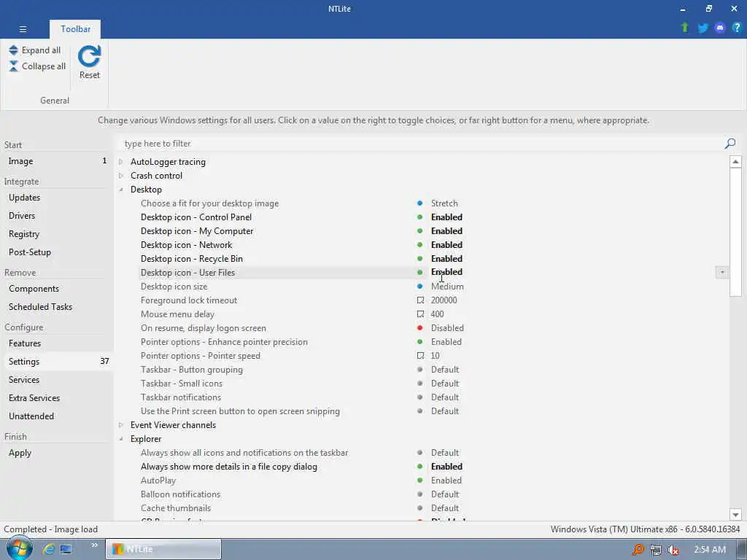
Task: Toggle Enhance pointer precision Enabled value
Action: coord(446,342)
